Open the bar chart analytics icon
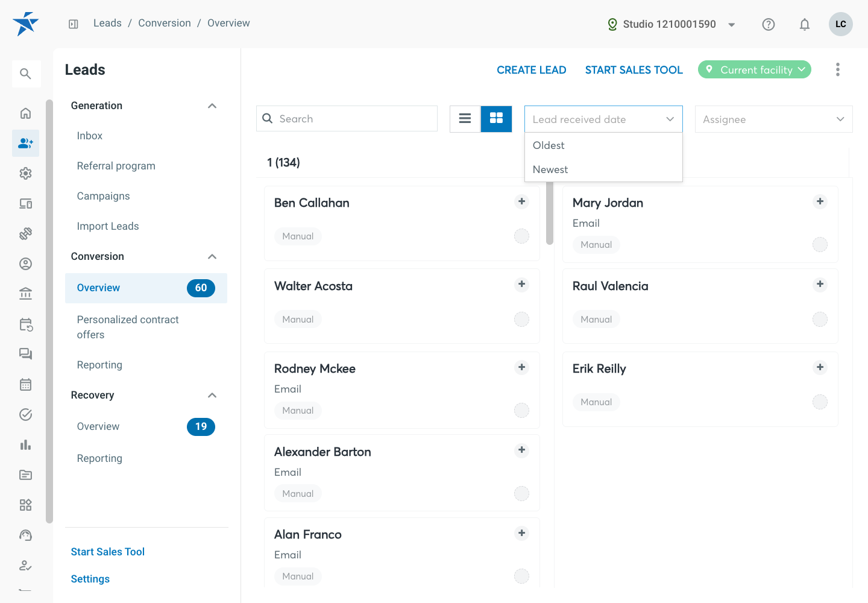 [x=25, y=445]
